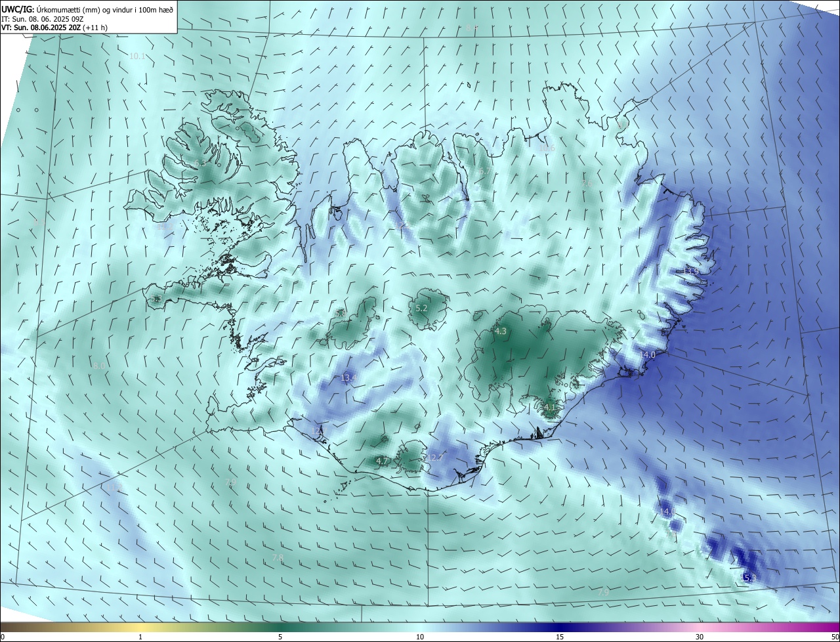
Task: Click the 7.8 value over the ocean
Action: click(x=278, y=558)
